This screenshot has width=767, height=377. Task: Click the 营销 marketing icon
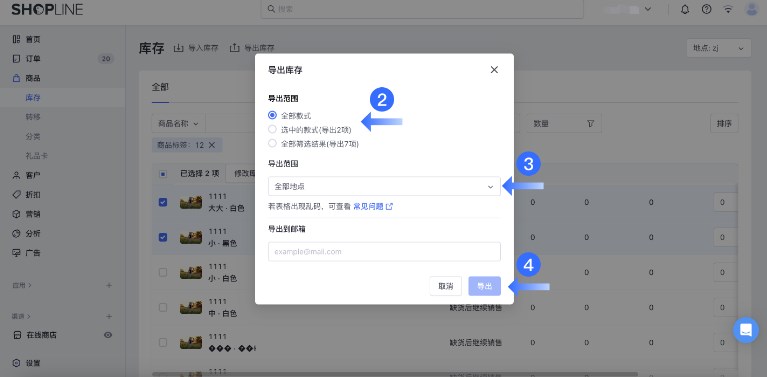click(17, 214)
